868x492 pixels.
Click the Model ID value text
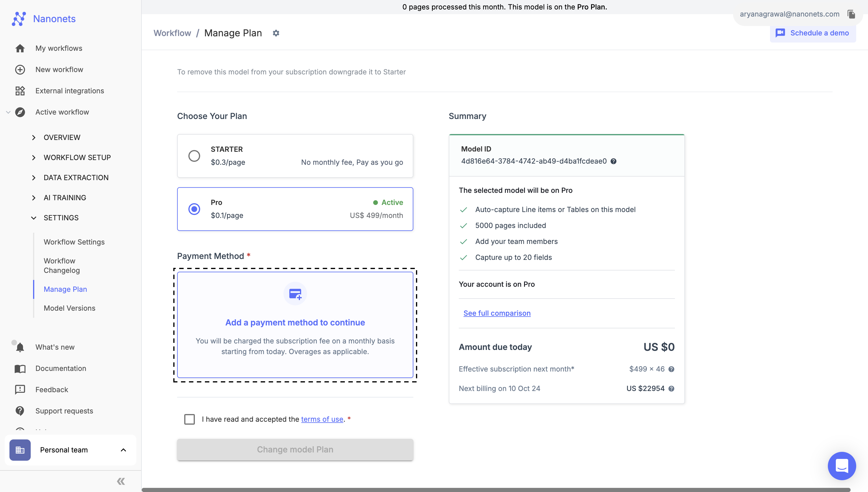coord(533,162)
